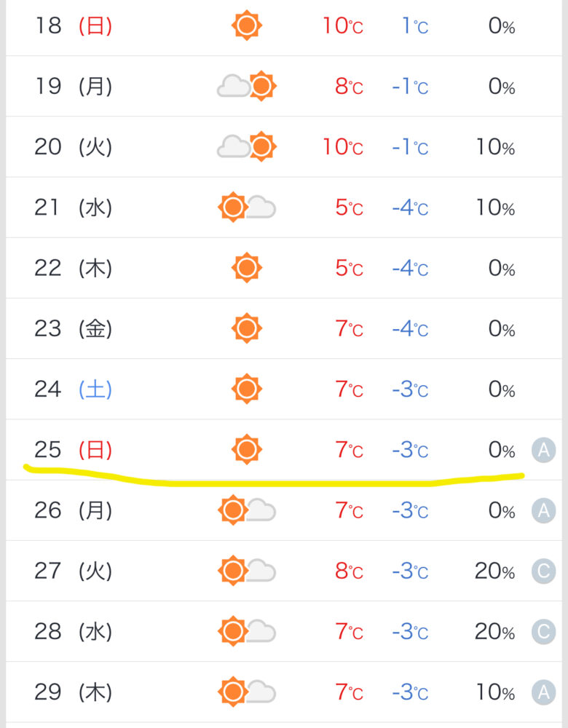568x728 pixels.
Task: Select the date 23 (金) row label
Action: [x=73, y=329]
